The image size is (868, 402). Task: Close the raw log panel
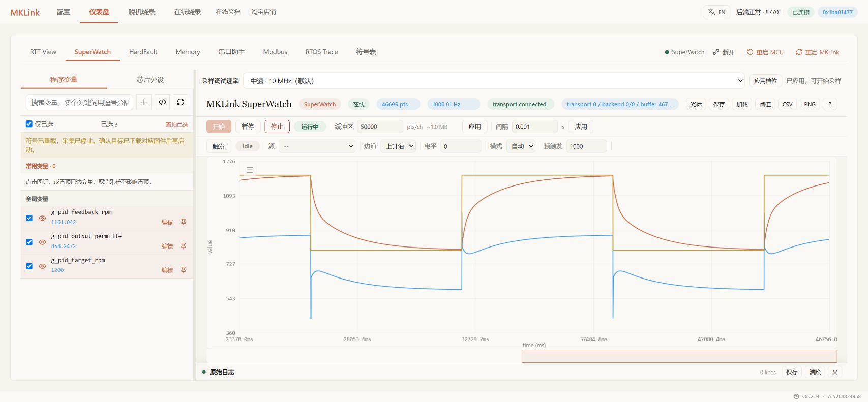tap(835, 372)
